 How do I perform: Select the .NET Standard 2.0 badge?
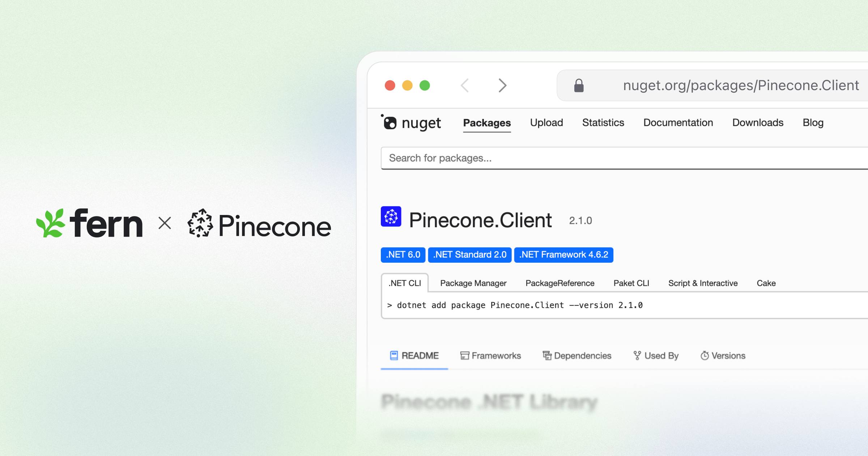tap(470, 255)
